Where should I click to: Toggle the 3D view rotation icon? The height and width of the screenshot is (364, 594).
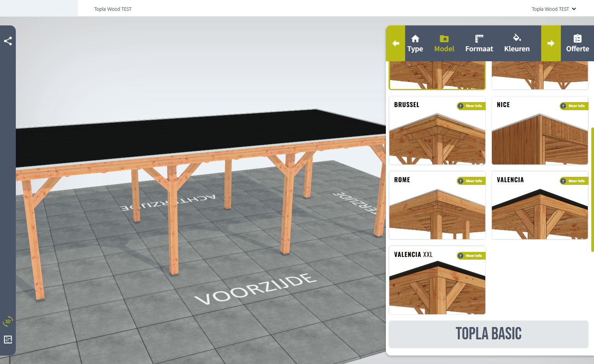(x=8, y=321)
